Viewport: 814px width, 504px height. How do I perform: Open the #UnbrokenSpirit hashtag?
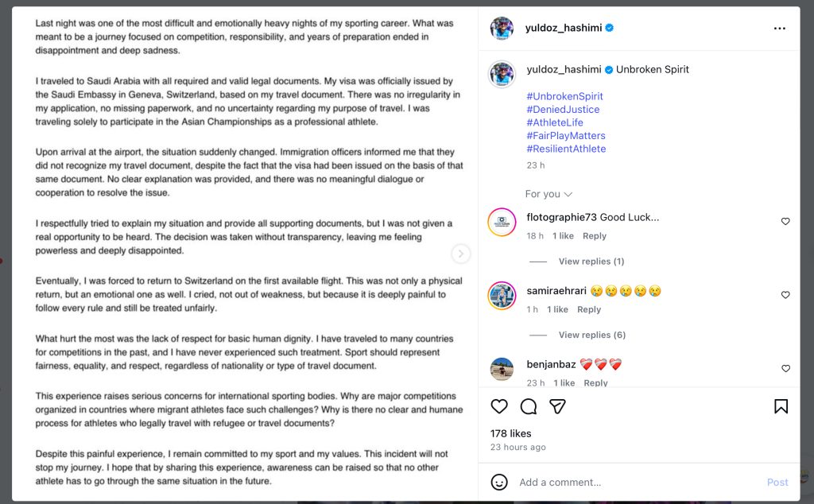[564, 96]
